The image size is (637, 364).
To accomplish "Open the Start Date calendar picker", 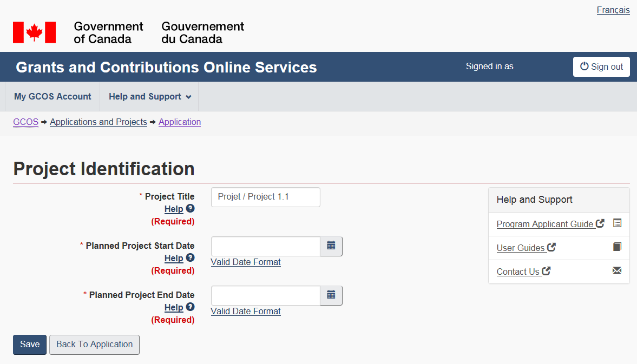I will 331,246.
